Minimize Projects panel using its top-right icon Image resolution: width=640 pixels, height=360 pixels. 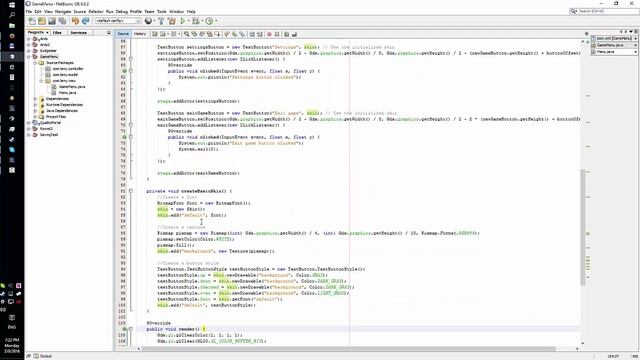[109, 32]
